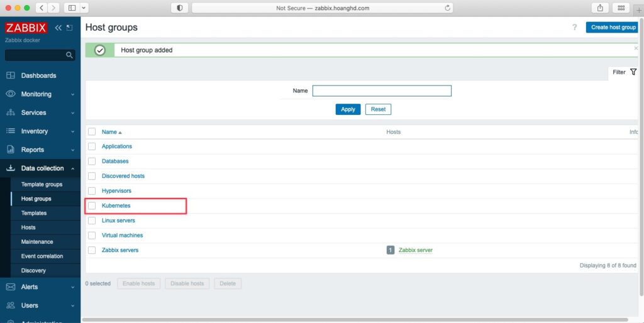Go back with Safari back arrow
The image size is (644, 323).
pyautogui.click(x=42, y=8)
